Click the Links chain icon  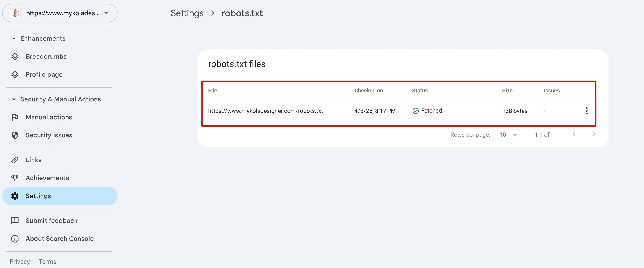[15, 160]
